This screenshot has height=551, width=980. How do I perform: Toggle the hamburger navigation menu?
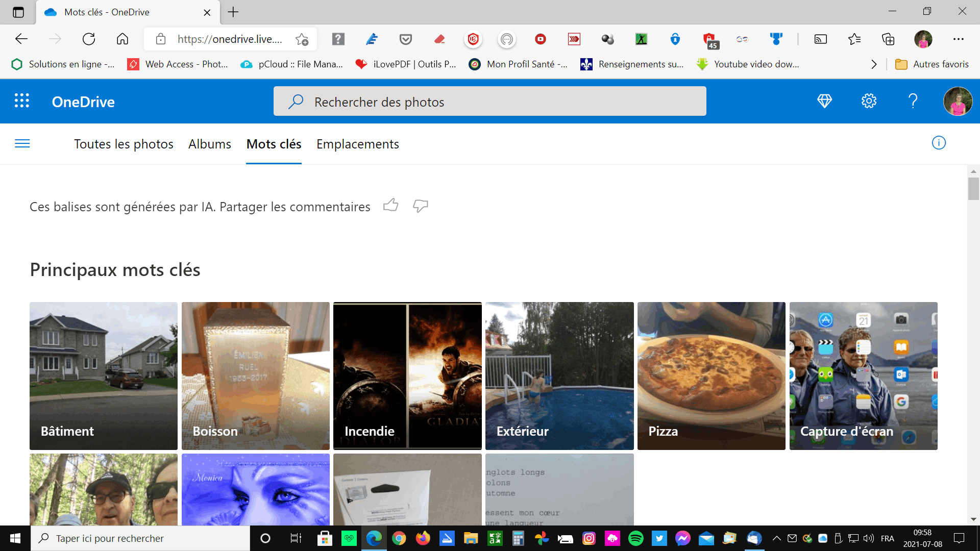pos(22,144)
